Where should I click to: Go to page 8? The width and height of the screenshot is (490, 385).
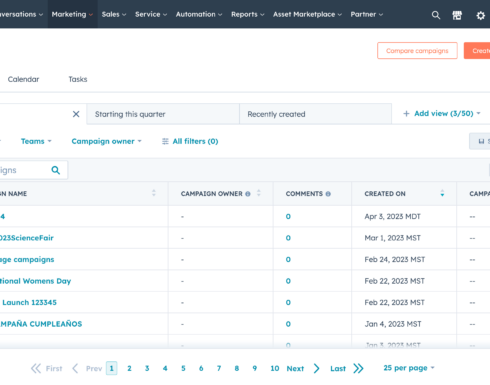pos(237,368)
